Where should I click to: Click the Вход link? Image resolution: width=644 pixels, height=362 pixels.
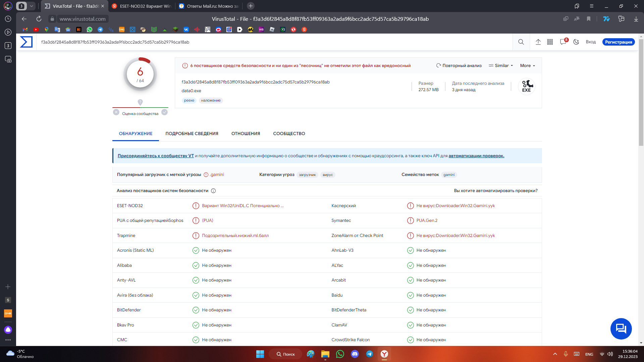(x=591, y=42)
